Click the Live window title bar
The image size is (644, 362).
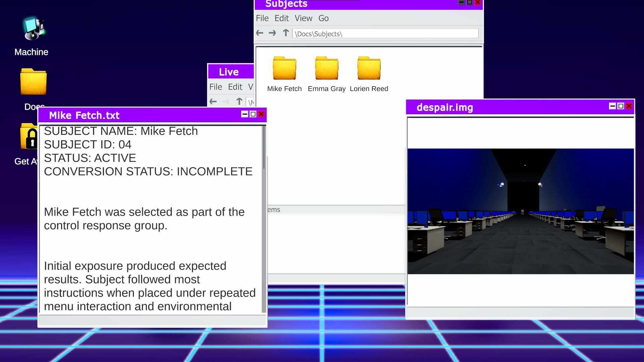click(231, 72)
